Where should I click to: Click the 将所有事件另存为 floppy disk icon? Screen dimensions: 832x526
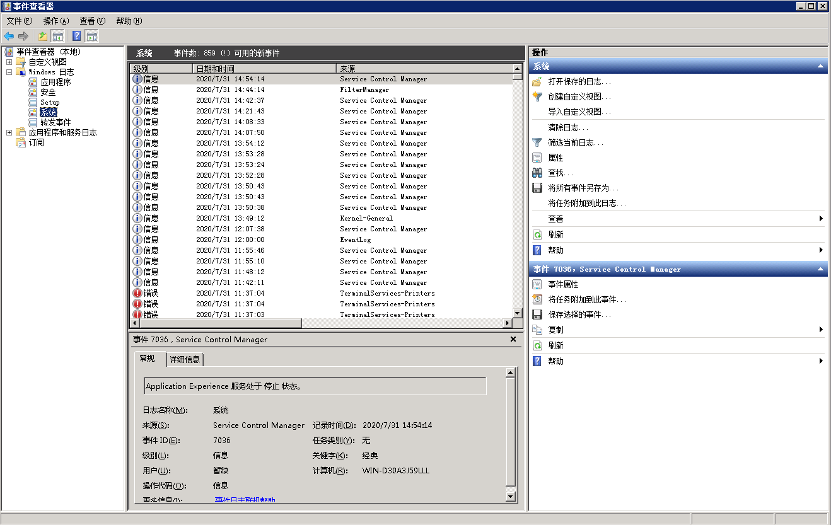tap(537, 188)
